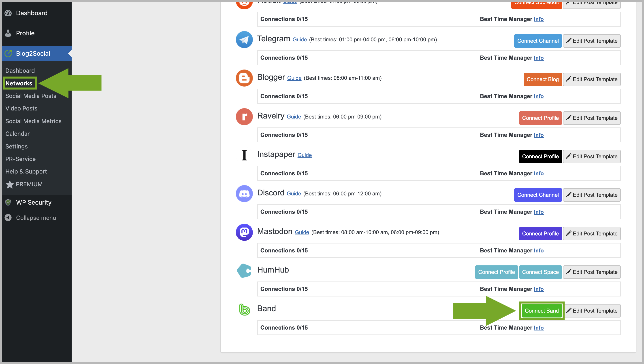The image size is (644, 364).
Task: Edit Post Template for Mastodon
Action: (x=591, y=233)
